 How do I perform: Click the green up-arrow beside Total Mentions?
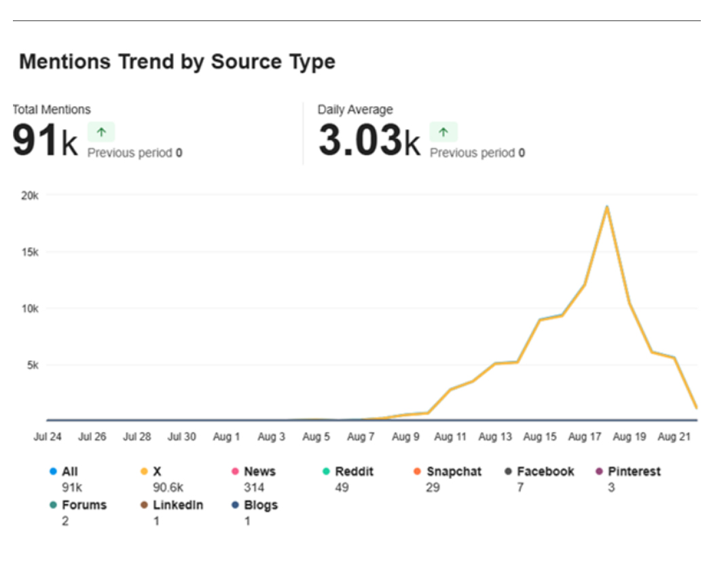tap(101, 132)
